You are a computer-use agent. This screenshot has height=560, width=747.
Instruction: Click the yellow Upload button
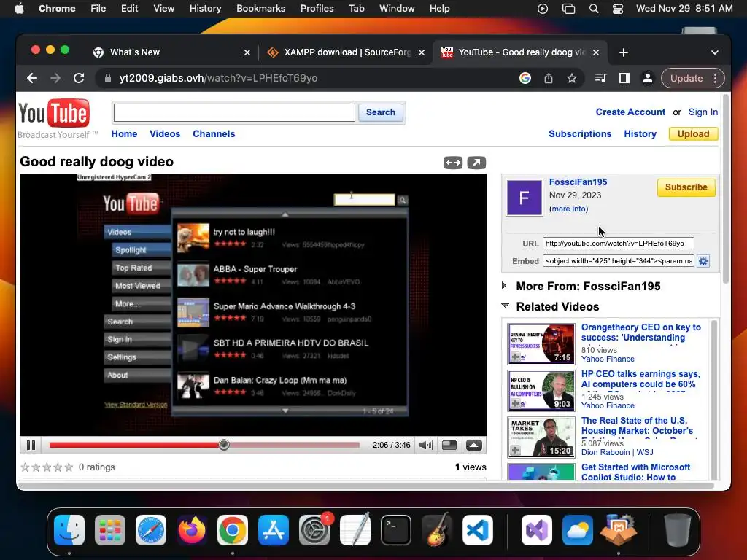coord(693,134)
